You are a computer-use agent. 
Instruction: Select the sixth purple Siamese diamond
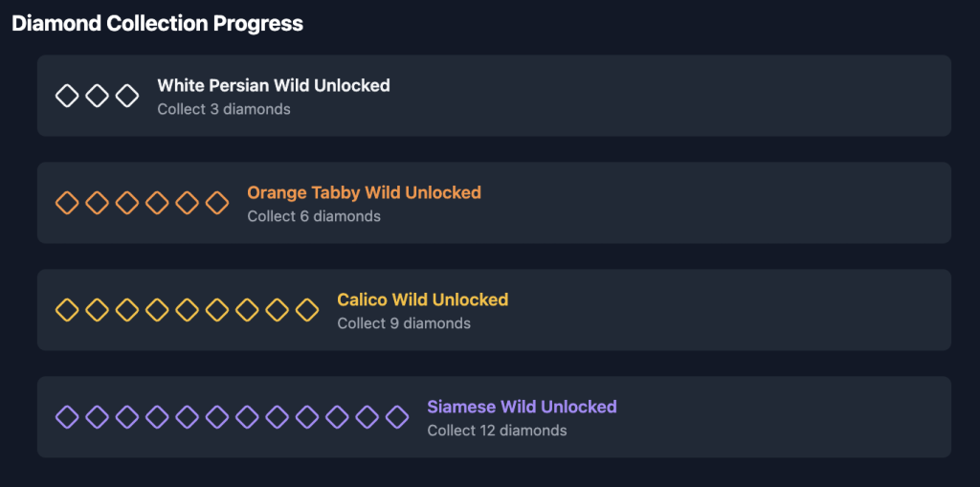tap(217, 417)
